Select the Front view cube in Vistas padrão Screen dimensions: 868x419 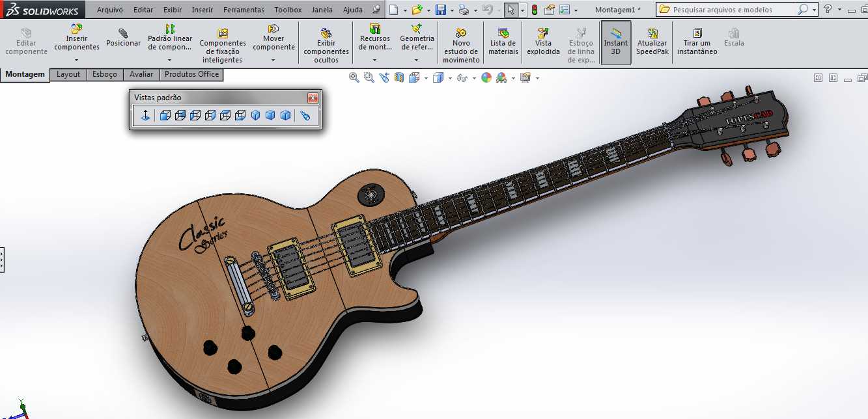click(165, 115)
